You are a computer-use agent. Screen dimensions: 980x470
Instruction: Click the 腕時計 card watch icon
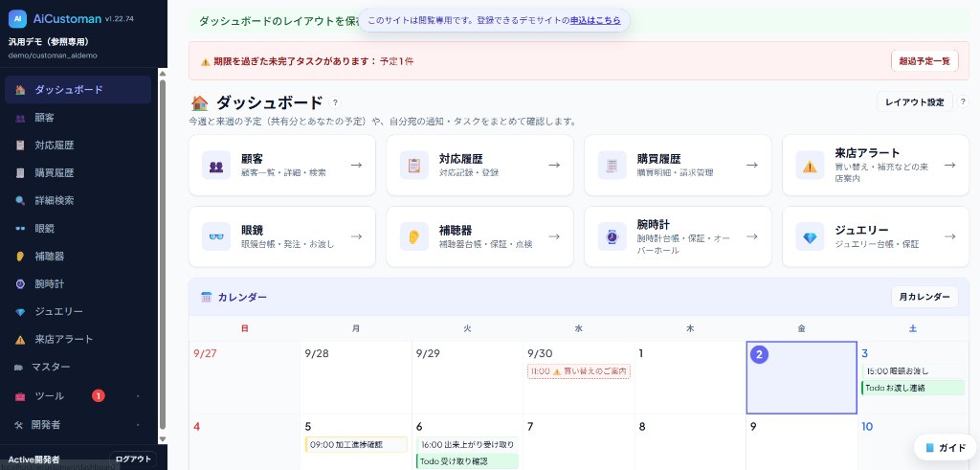click(612, 236)
